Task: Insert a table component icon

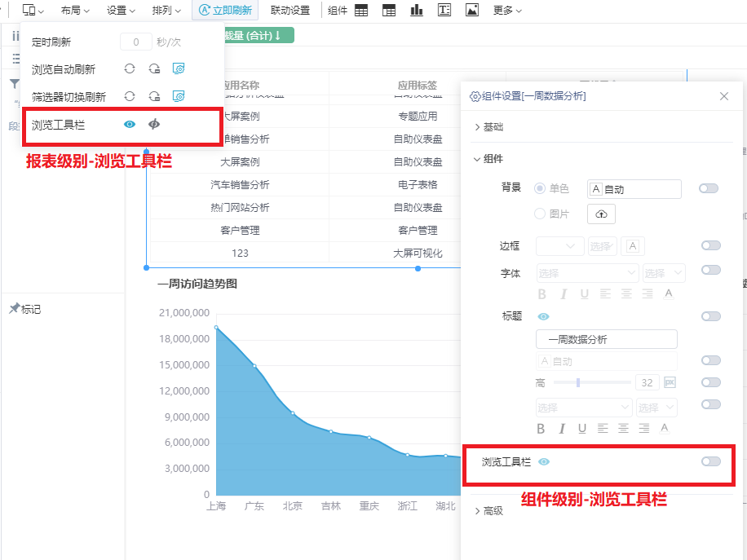Action: click(x=361, y=10)
